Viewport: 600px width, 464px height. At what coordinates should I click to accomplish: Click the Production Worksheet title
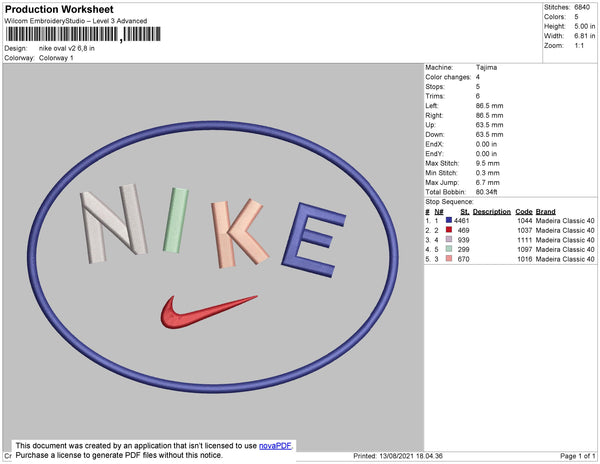59,9
